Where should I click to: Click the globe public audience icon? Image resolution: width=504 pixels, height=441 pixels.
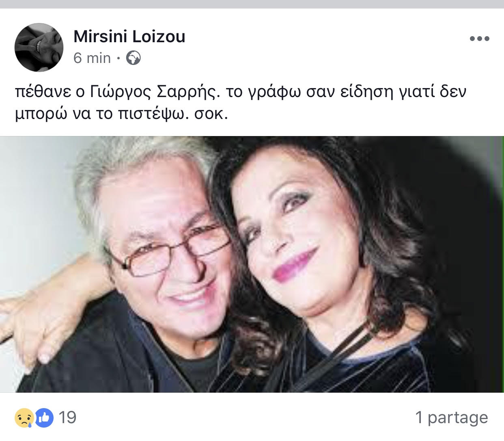pyautogui.click(x=134, y=58)
